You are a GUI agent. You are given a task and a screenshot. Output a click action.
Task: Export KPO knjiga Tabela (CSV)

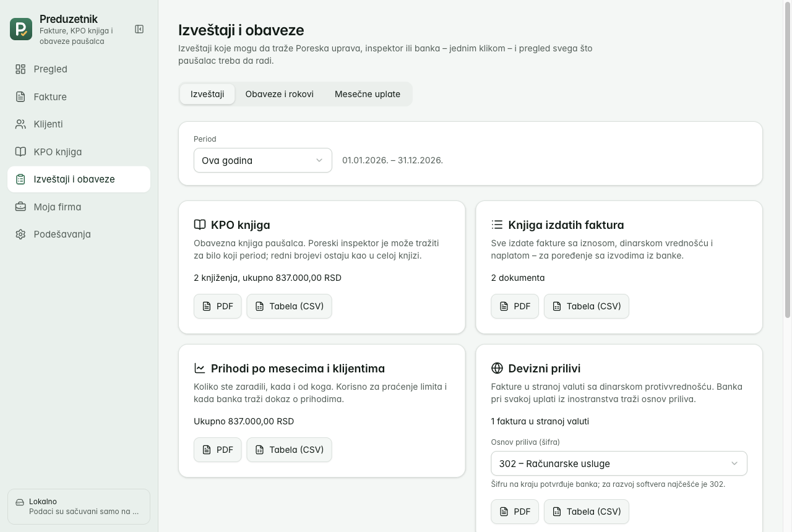[x=289, y=306]
